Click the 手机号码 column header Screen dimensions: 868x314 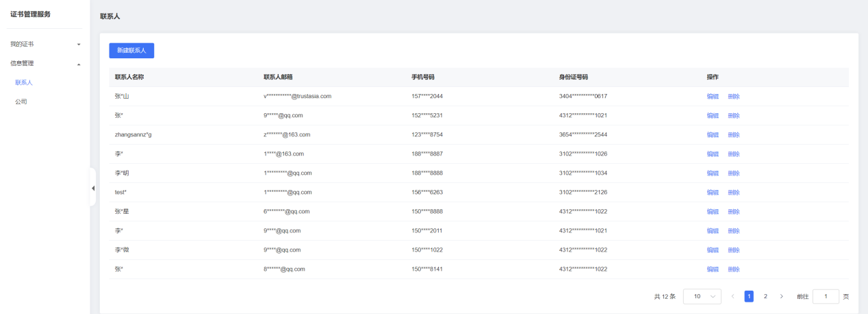coord(423,77)
